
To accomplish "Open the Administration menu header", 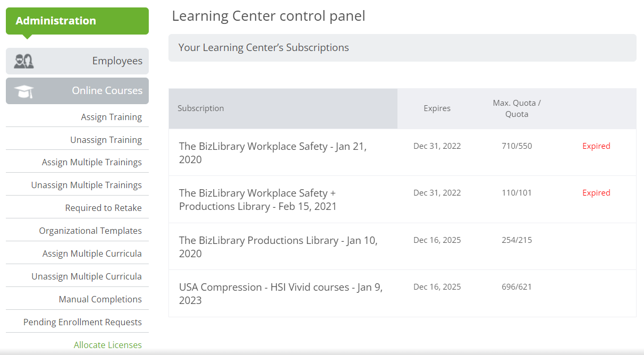I will (x=77, y=21).
